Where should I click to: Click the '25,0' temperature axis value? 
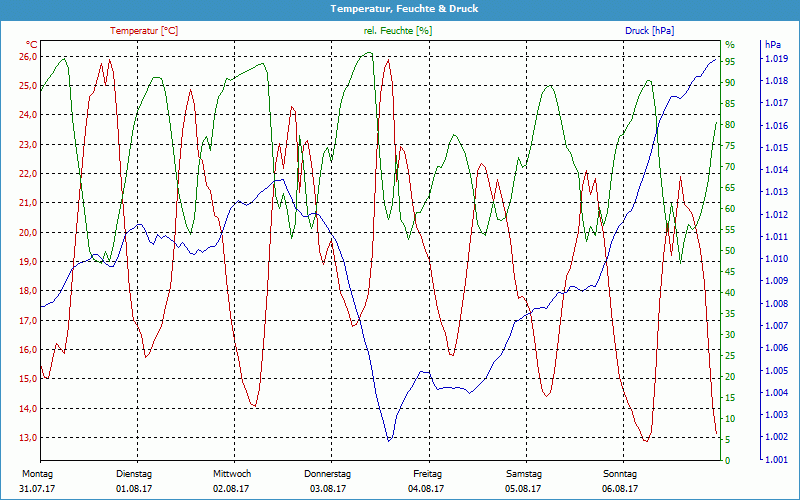pos(28,86)
